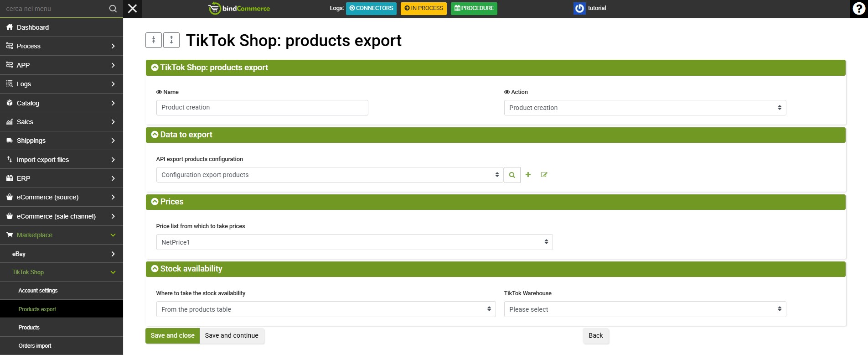Viewport: 868px width, 355px height.
Task: Click the Logs list-search icon
Action: pyautogui.click(x=10, y=84)
